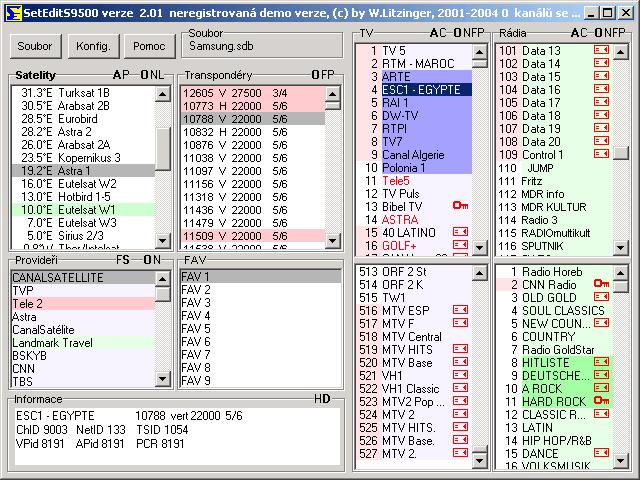Select provider BSKYB
Image resolution: width=640 pixels, height=480 pixels.
[x=83, y=356]
